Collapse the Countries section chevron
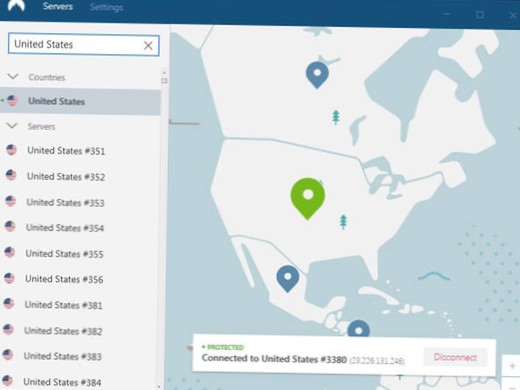520x390 pixels. (x=13, y=76)
